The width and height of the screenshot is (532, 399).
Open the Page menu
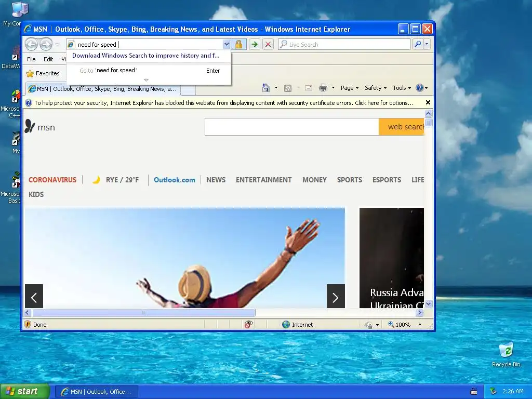coord(350,88)
